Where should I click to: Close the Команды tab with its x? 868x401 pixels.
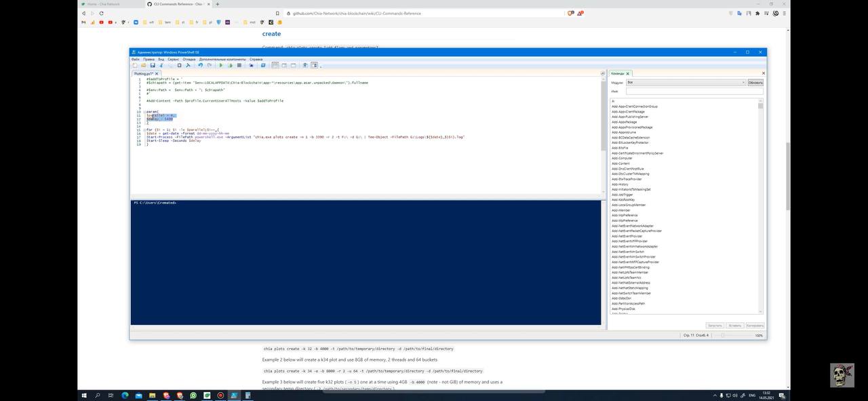click(628, 73)
